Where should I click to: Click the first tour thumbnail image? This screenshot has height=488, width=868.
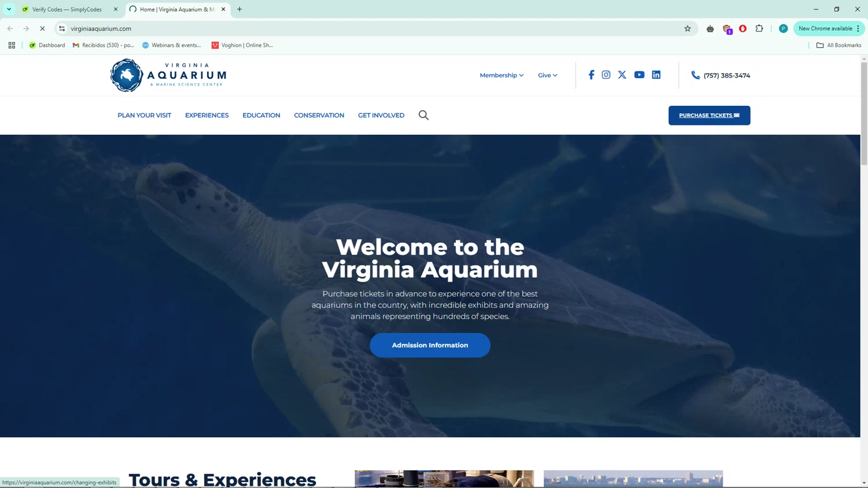(x=444, y=479)
